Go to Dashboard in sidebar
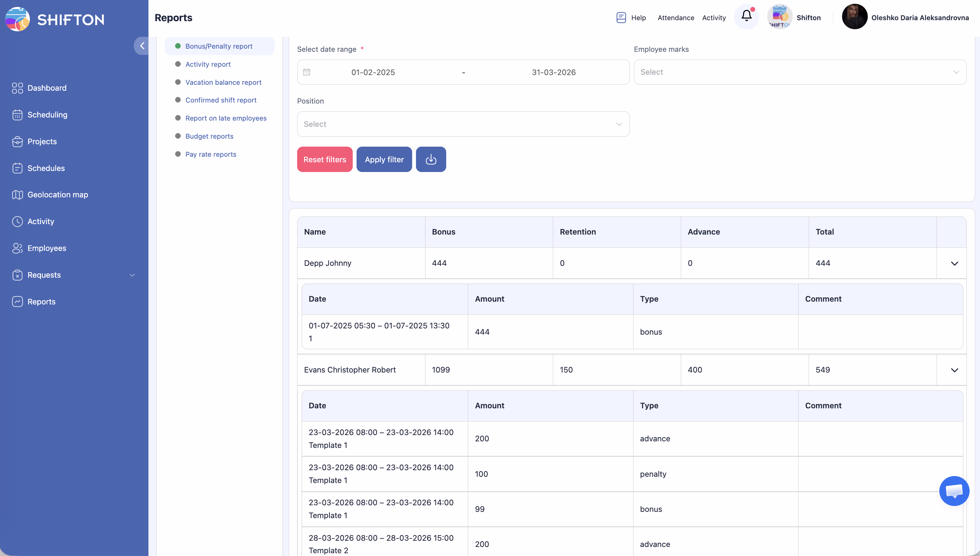 47,88
